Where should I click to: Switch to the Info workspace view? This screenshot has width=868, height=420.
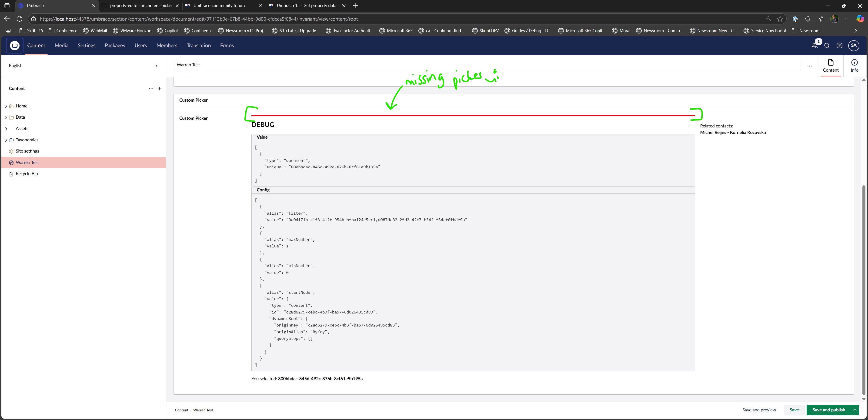point(854,66)
